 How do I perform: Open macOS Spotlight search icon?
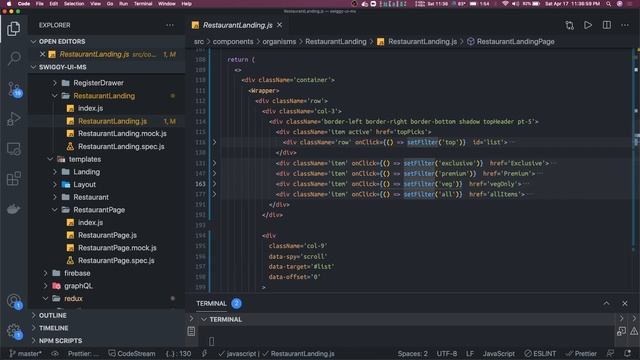click(x=609, y=4)
